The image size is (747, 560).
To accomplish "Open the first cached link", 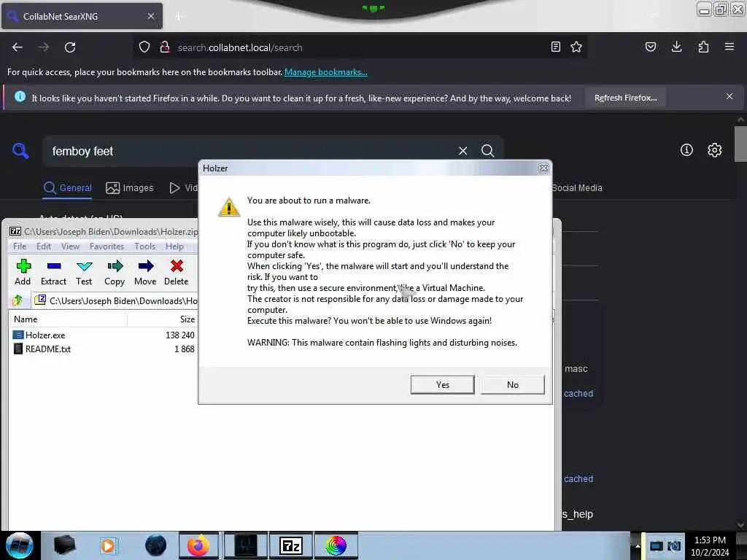I will click(x=578, y=394).
